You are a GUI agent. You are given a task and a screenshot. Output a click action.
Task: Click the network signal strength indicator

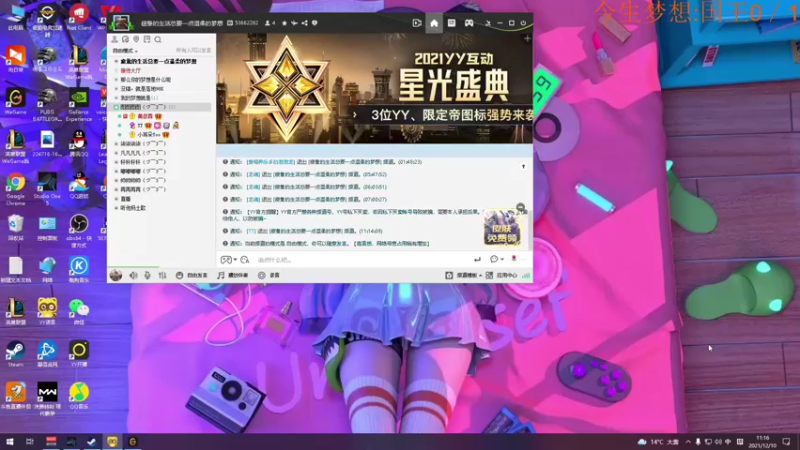(x=526, y=276)
